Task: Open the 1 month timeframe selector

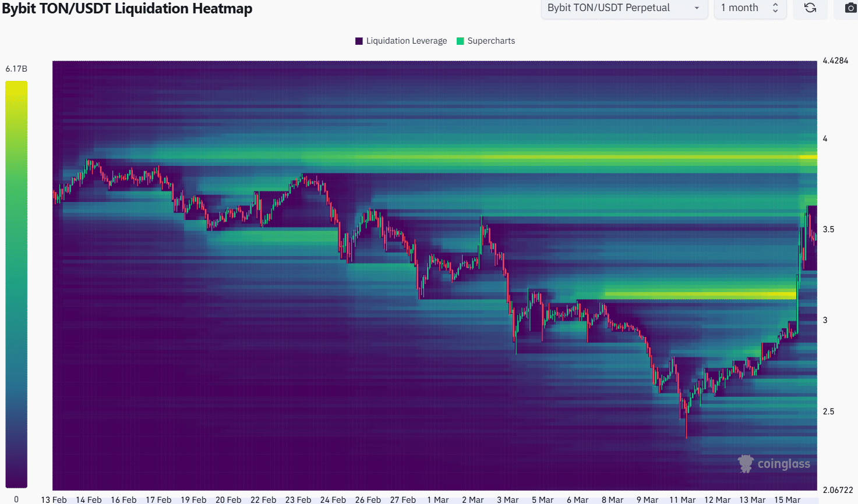Action: coord(750,8)
